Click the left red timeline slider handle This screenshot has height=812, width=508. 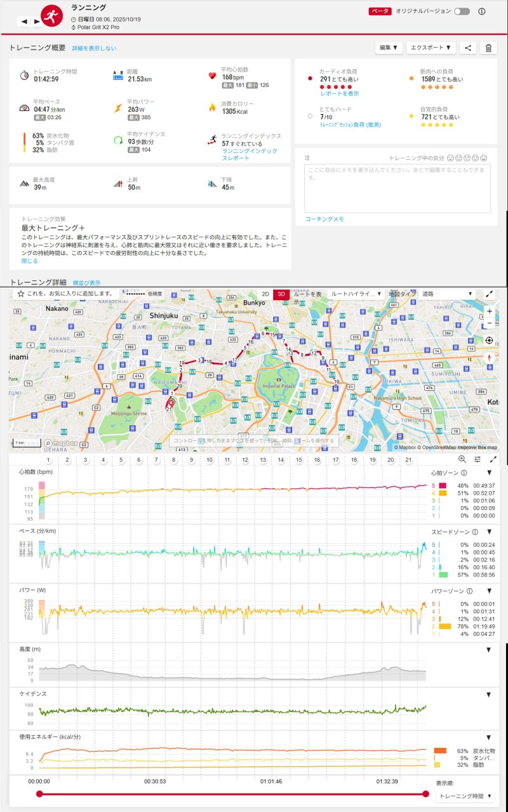pos(39,794)
